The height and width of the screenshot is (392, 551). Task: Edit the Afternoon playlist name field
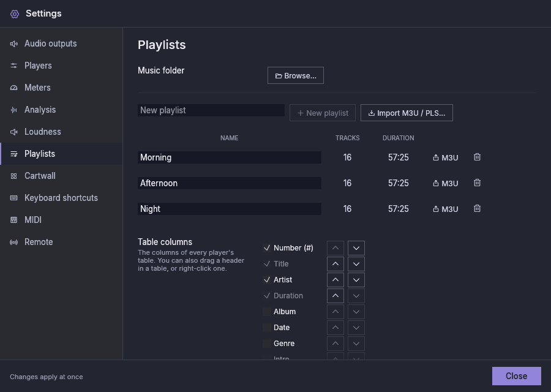point(230,183)
